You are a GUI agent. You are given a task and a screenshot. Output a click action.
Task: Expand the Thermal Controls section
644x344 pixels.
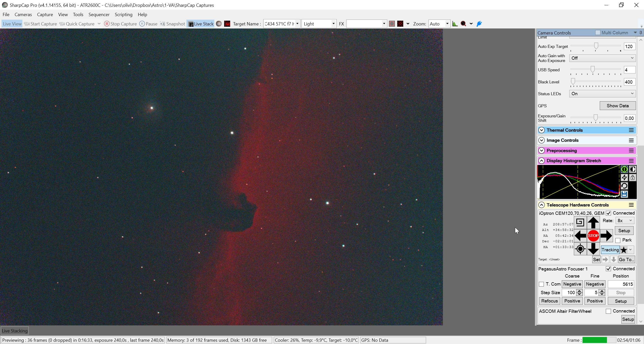pos(541,130)
